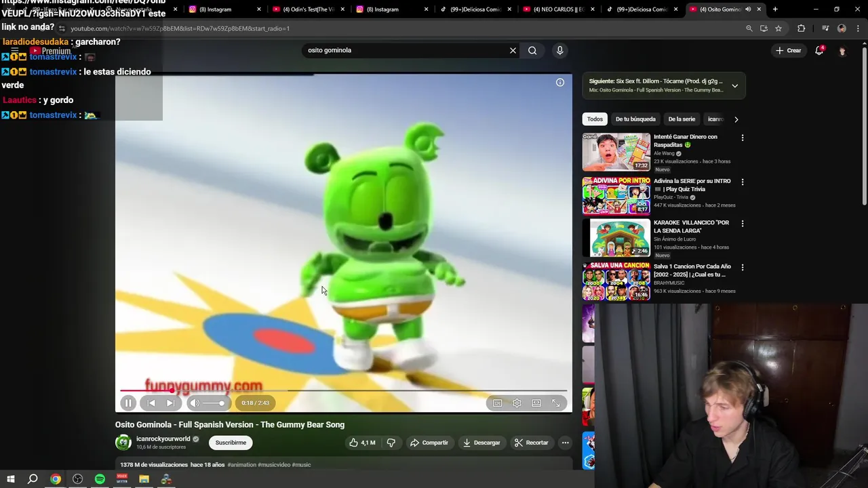Seek on the video progress bar

(x=343, y=390)
